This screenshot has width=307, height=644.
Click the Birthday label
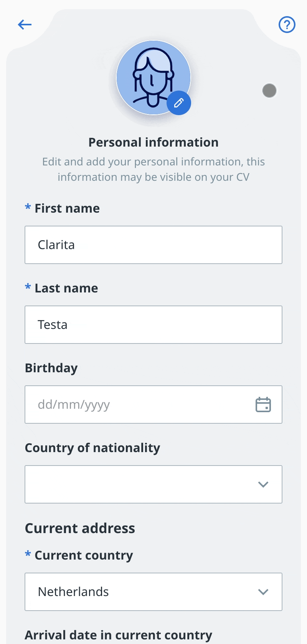pos(51,368)
